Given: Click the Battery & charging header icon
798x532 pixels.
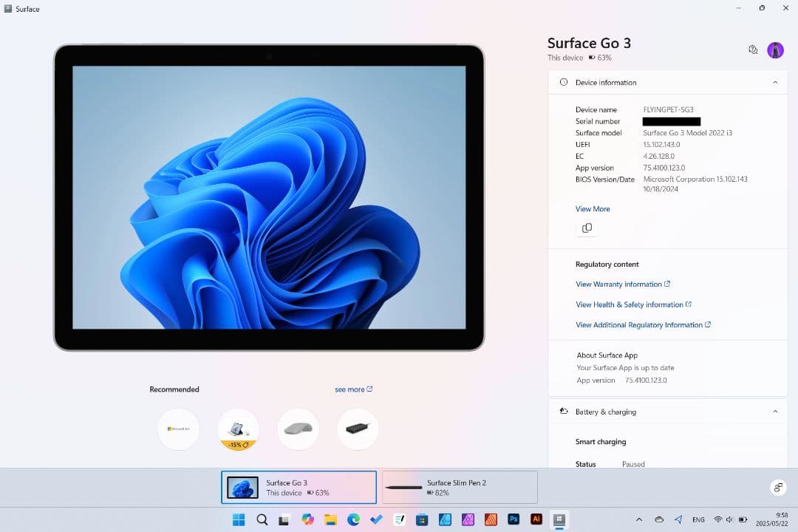Looking at the screenshot, I should coord(563,411).
